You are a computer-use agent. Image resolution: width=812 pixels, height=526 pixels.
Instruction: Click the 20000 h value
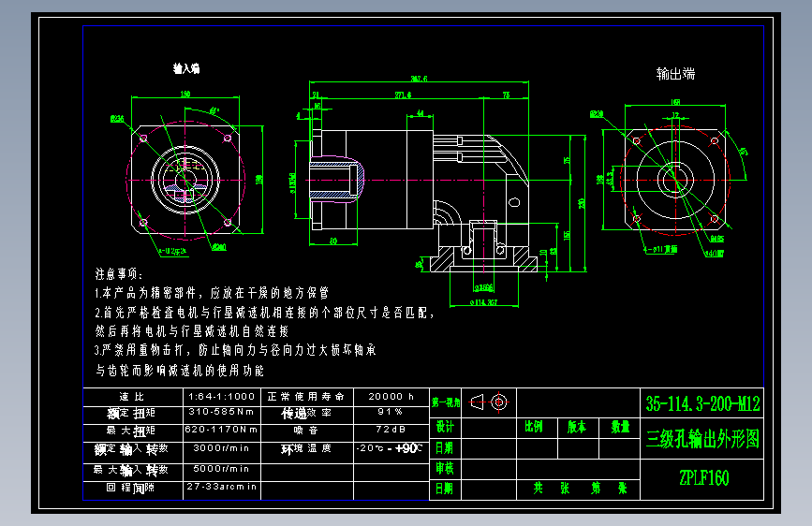(391, 397)
